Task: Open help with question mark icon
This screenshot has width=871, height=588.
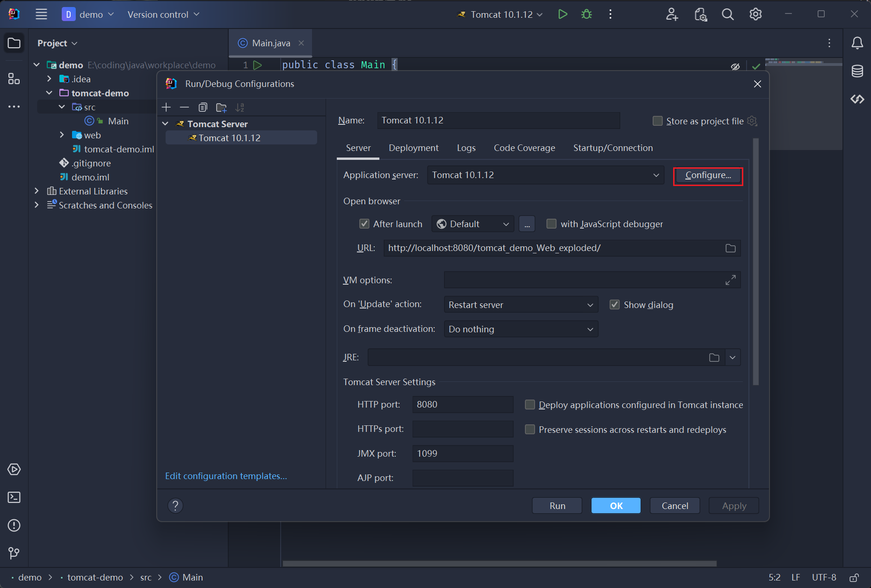Action: tap(175, 505)
